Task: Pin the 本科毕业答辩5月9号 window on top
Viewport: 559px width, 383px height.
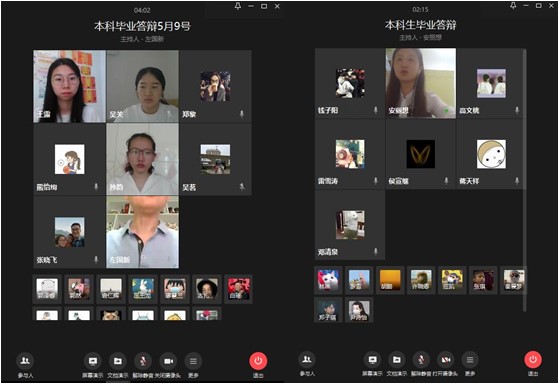Action: 238,6
